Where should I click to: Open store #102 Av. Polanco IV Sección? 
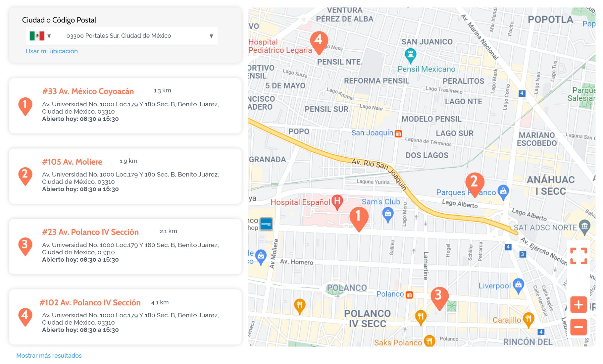(90, 303)
